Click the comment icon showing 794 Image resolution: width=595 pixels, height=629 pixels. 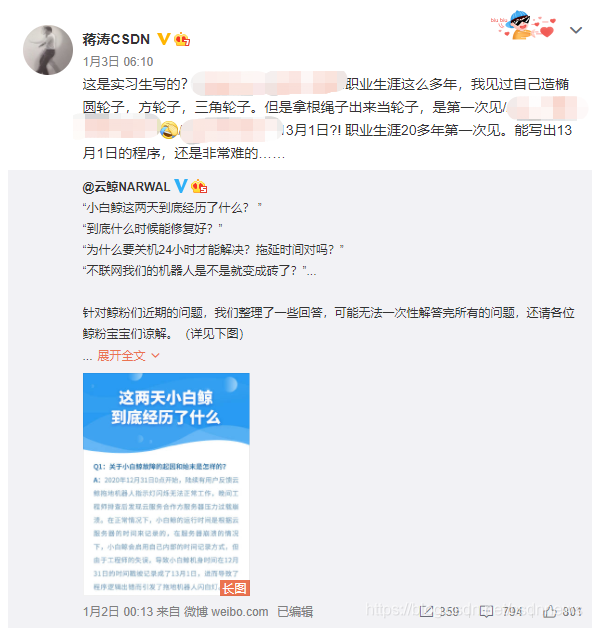coord(487,611)
